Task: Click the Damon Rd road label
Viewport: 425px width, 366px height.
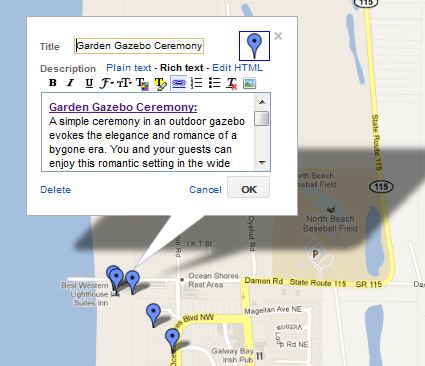Action: tap(264, 281)
